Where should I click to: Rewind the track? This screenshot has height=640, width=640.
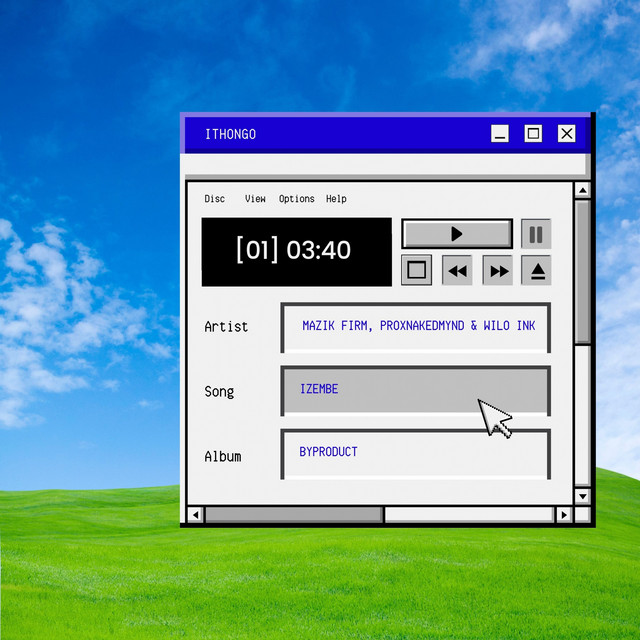pos(457,270)
